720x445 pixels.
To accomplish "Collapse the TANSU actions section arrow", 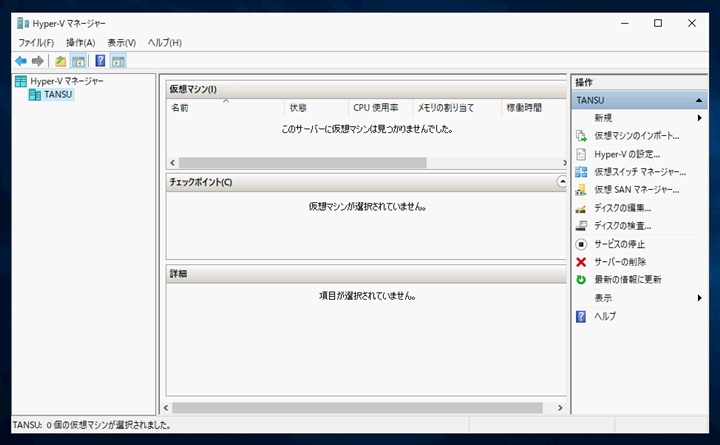I will tap(699, 100).
